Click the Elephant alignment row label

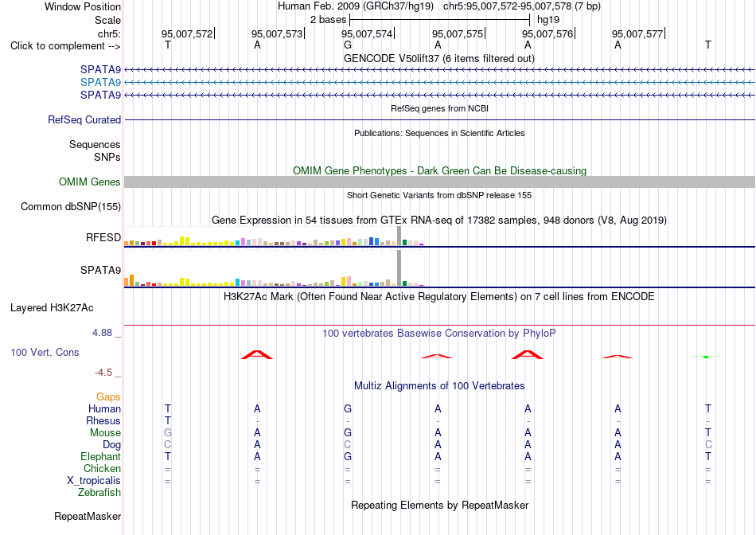tap(101, 456)
